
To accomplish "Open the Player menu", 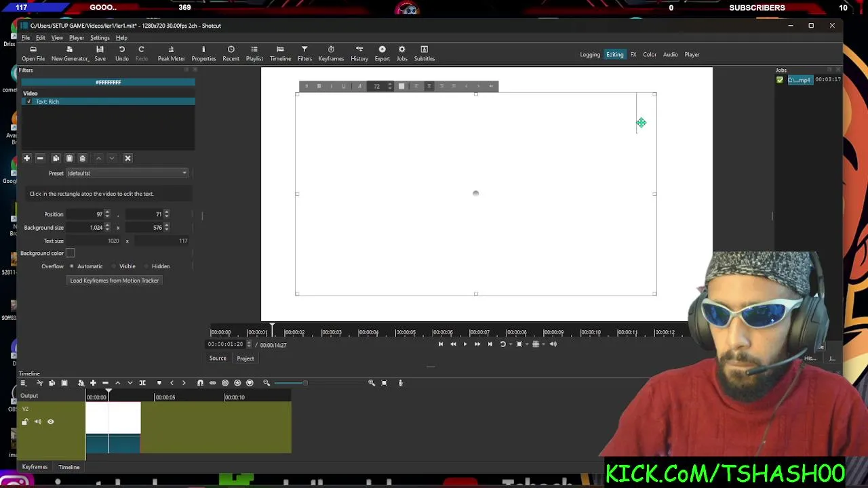I will click(x=76, y=38).
